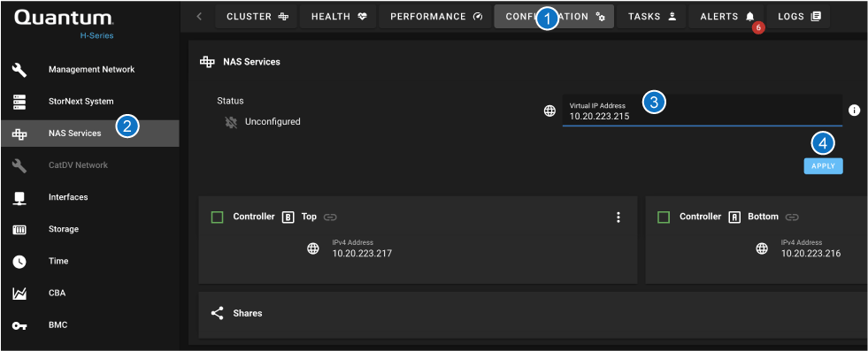Open the three-dot menu for Controller B
This screenshot has height=351, width=868.
618,217
